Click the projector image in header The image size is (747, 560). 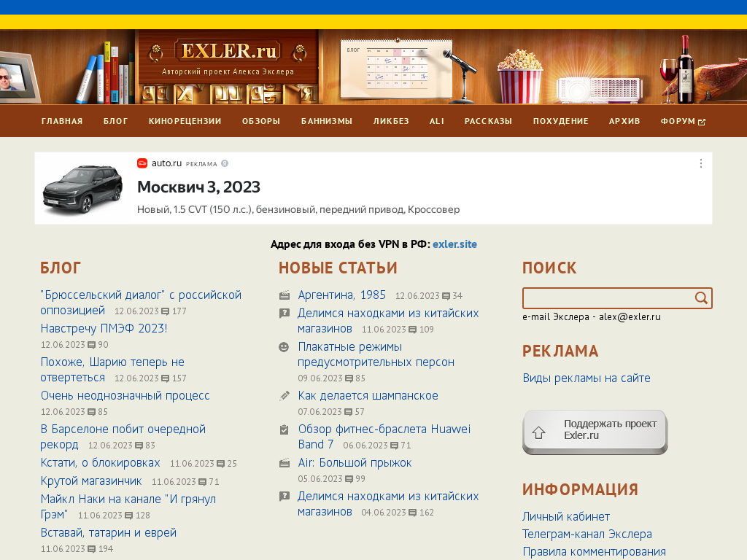599,90
